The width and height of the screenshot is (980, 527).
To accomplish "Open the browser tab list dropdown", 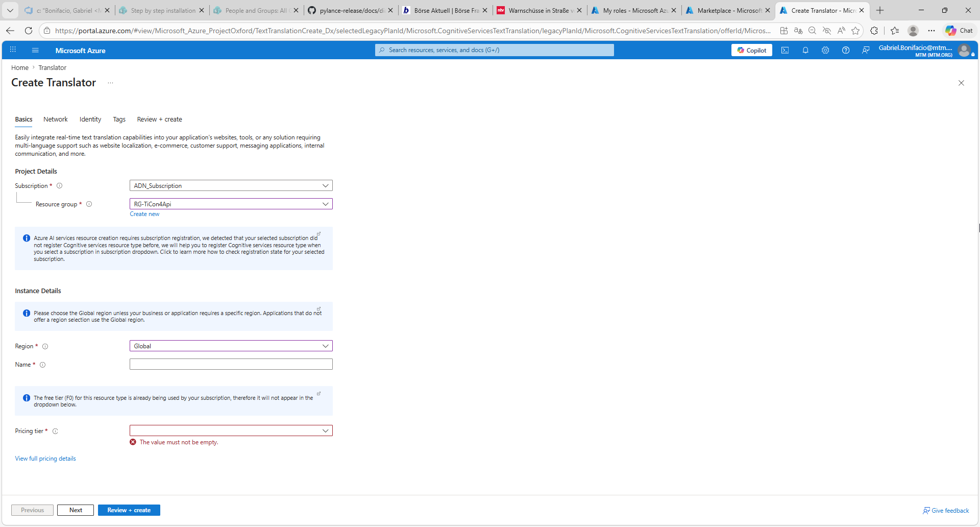I will click(10, 10).
